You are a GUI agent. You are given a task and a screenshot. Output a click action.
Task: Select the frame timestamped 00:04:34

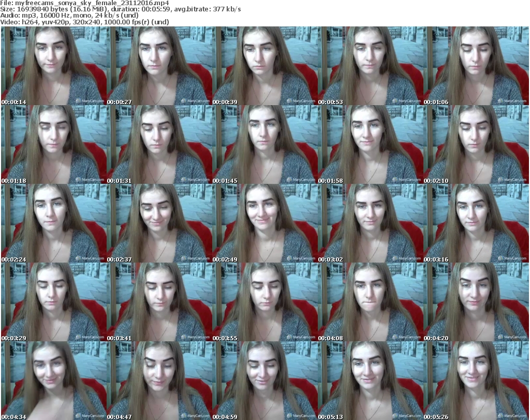tap(53, 381)
